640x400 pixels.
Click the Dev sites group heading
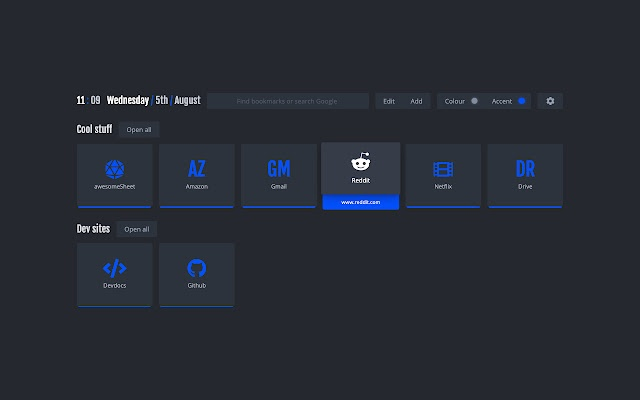click(94, 229)
